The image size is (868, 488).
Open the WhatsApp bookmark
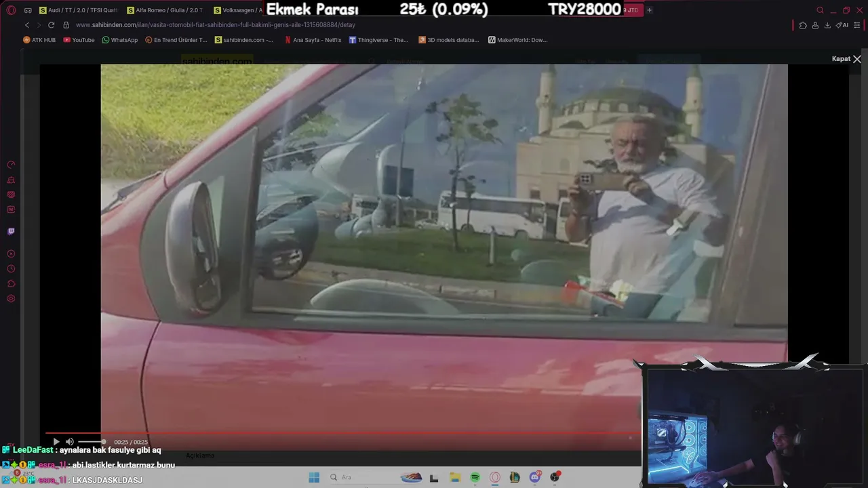click(119, 40)
